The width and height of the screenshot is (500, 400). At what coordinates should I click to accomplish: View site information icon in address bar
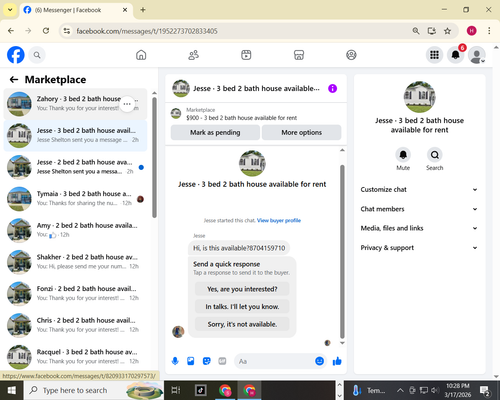(x=67, y=31)
